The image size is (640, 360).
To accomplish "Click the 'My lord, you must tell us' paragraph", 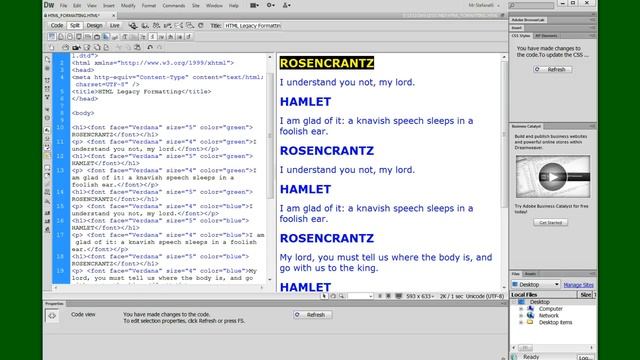I will [x=386, y=263].
